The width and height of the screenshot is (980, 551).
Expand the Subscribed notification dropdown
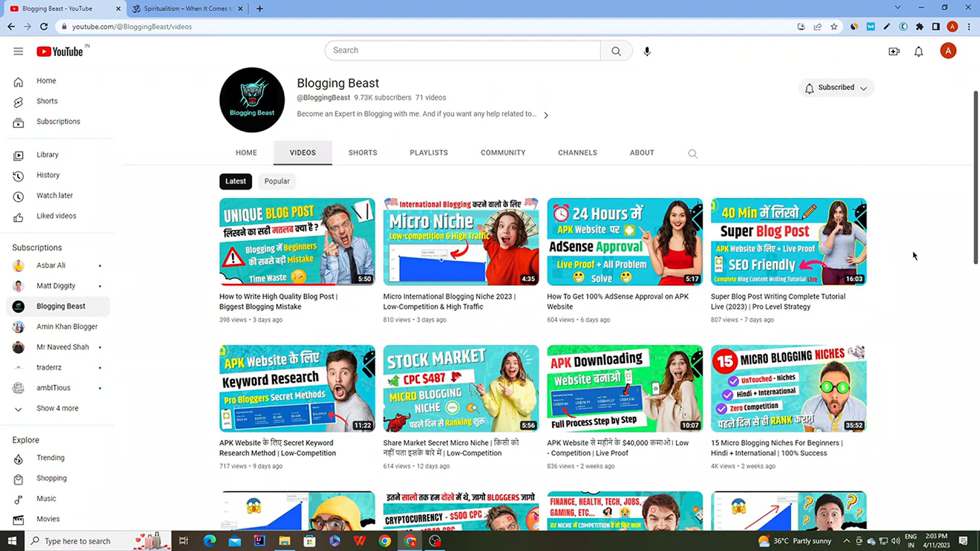pyautogui.click(x=836, y=88)
